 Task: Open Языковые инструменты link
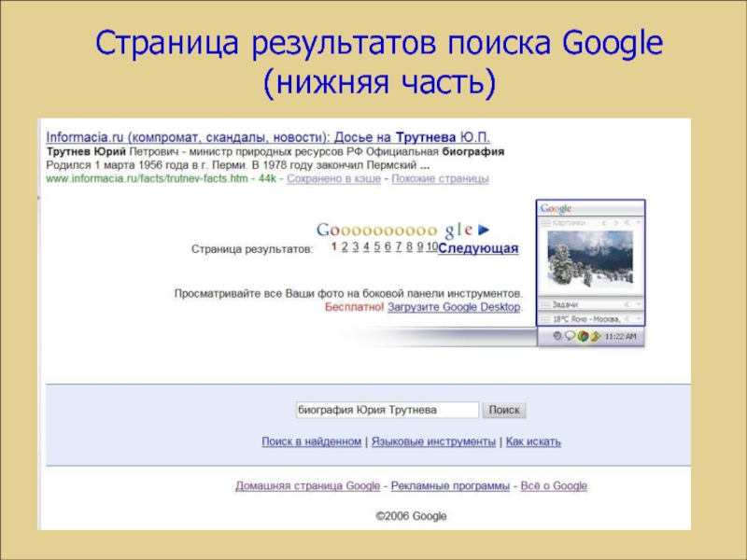click(433, 441)
